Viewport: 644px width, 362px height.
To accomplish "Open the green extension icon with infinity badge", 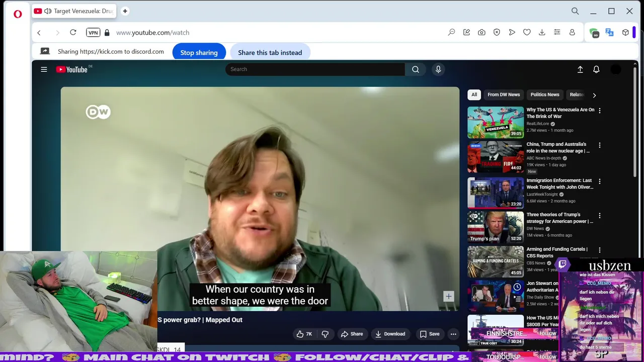I will 595,33.
